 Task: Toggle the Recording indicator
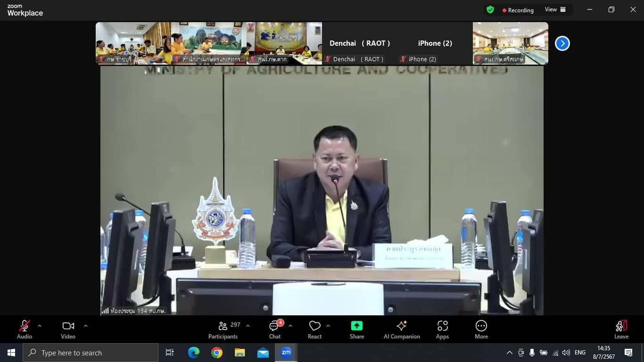[518, 10]
